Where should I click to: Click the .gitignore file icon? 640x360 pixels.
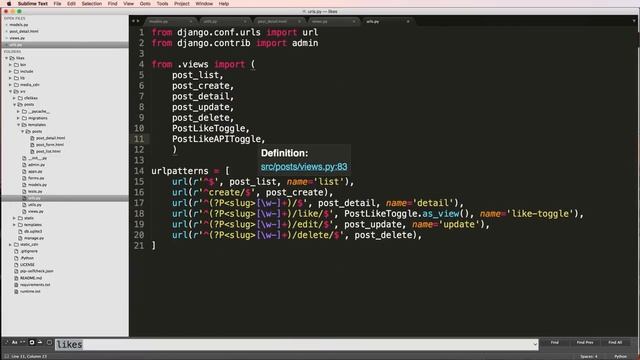(16, 251)
